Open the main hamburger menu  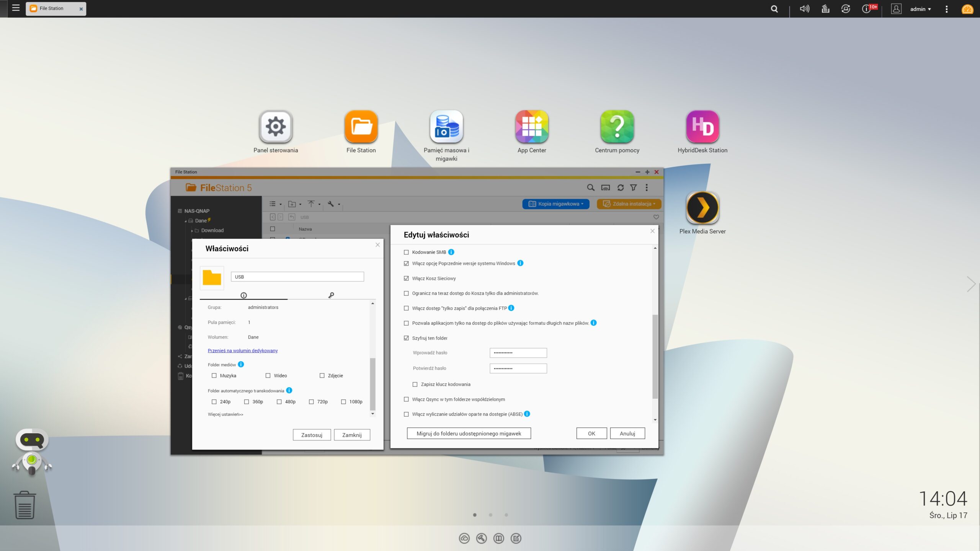click(x=16, y=8)
